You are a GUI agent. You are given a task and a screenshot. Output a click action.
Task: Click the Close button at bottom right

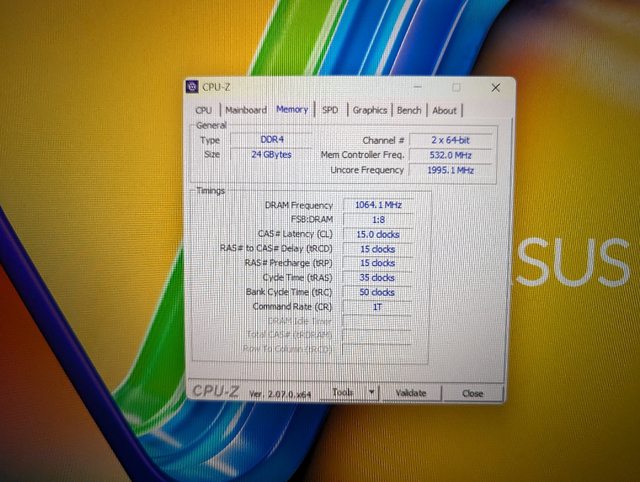(472, 393)
